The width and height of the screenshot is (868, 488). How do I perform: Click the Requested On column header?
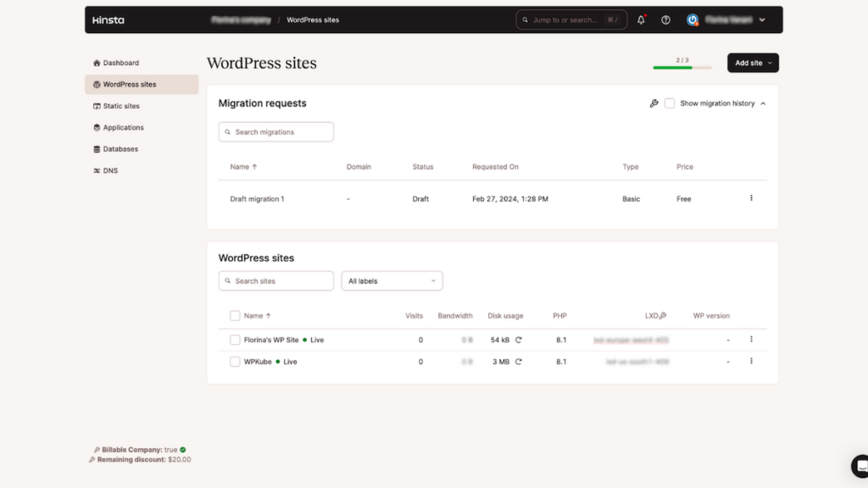pyautogui.click(x=495, y=167)
